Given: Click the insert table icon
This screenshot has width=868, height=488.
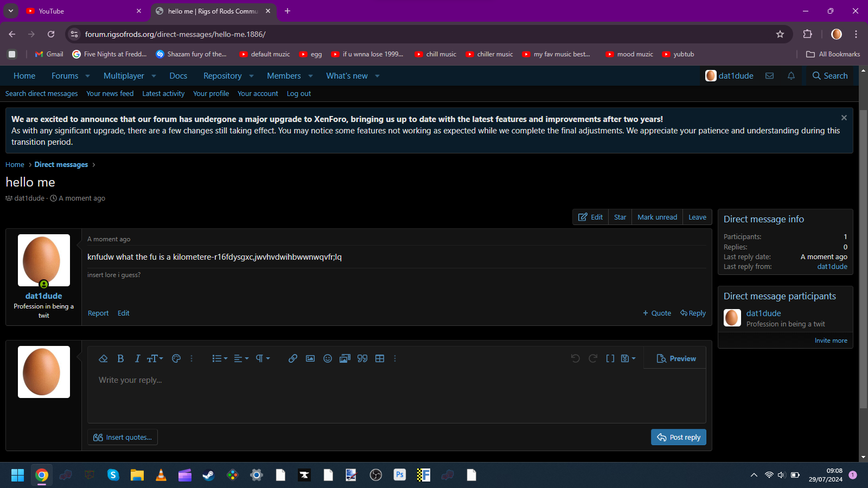Looking at the screenshot, I should pyautogui.click(x=380, y=358).
